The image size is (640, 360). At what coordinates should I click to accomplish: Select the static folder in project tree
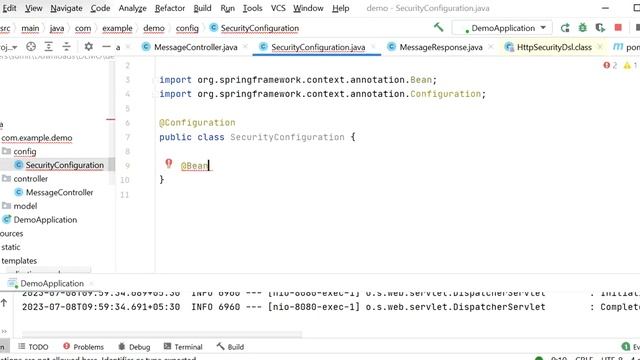coord(11,247)
